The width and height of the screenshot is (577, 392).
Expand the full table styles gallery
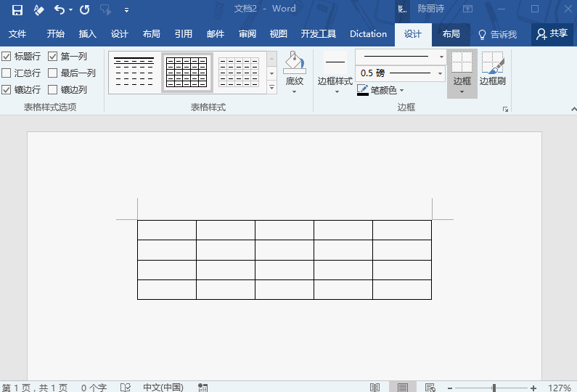pyautogui.click(x=271, y=88)
